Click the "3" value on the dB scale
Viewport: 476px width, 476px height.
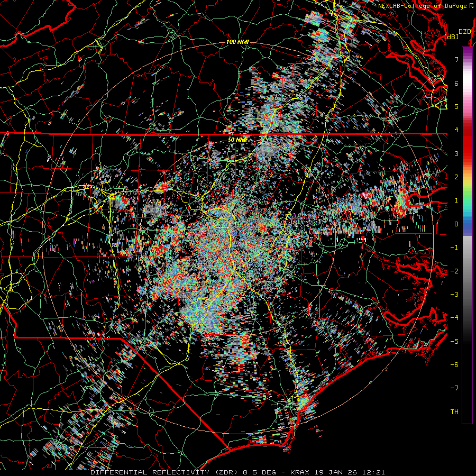point(456,153)
